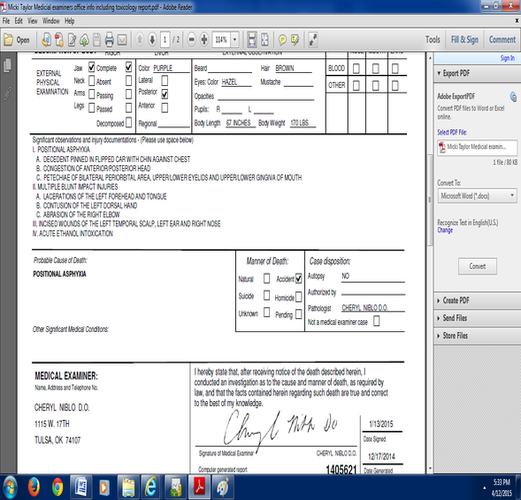Click the Create PDF online icon

click(59, 40)
